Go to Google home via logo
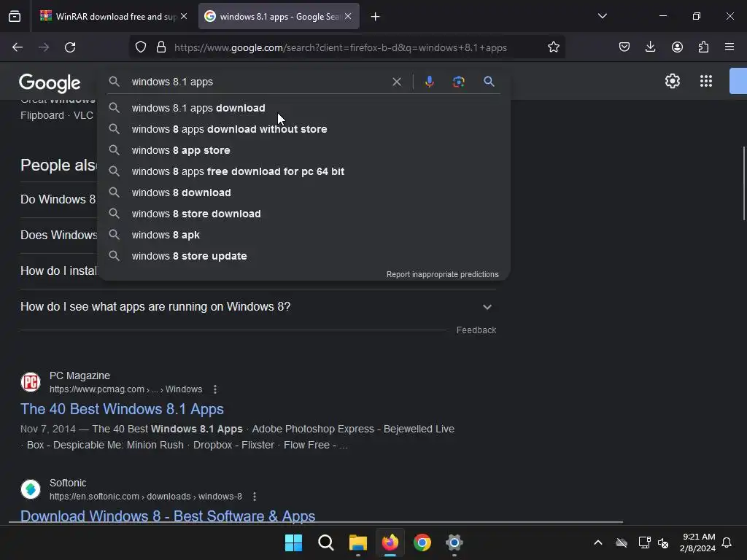Screen dimensions: 747x560 pos(50,83)
